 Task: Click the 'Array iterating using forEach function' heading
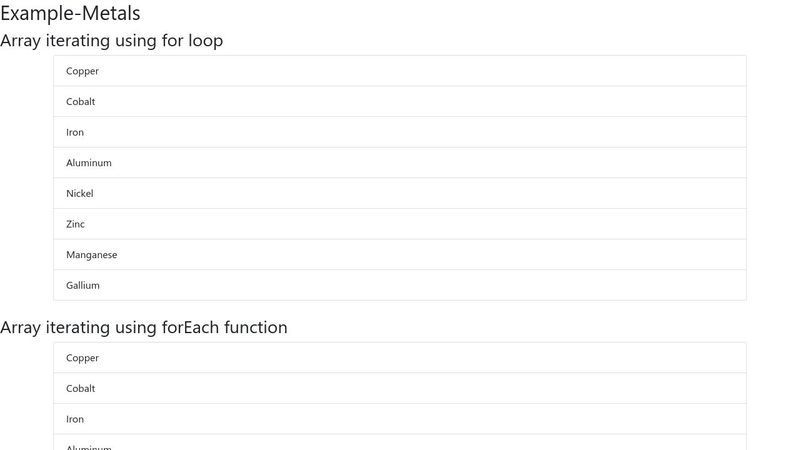(143, 327)
